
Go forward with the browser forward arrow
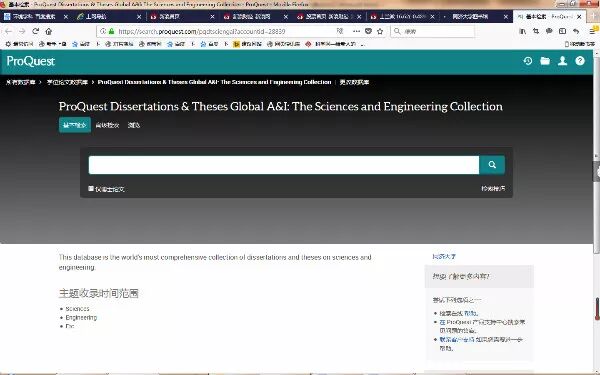22,31
